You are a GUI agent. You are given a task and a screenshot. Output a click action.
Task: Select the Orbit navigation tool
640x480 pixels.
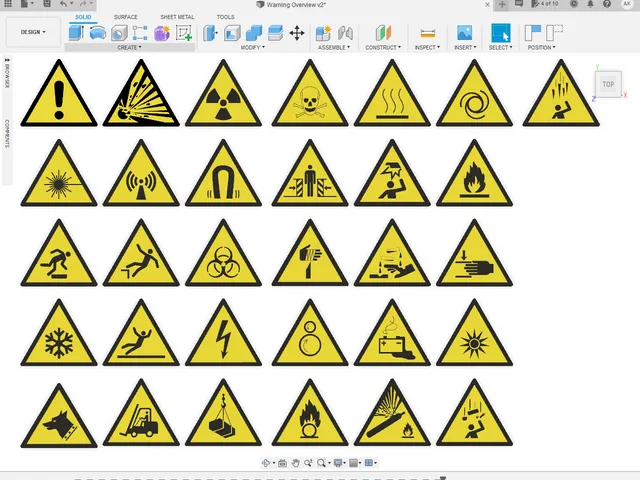click(x=266, y=463)
